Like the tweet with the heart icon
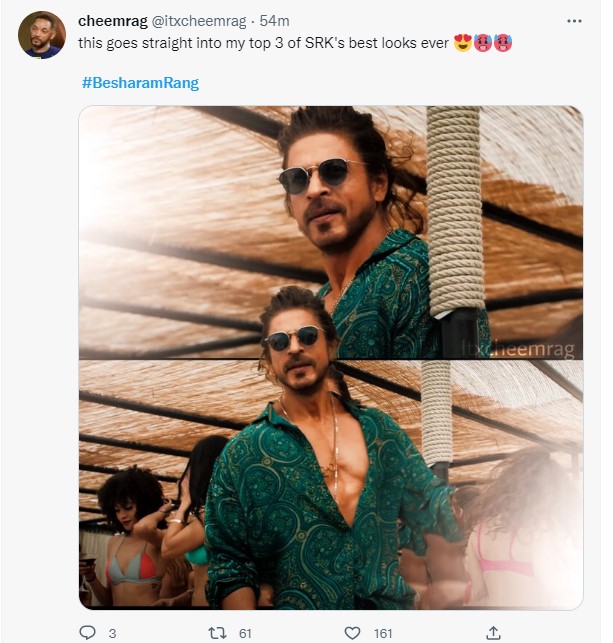 pyautogui.click(x=352, y=632)
